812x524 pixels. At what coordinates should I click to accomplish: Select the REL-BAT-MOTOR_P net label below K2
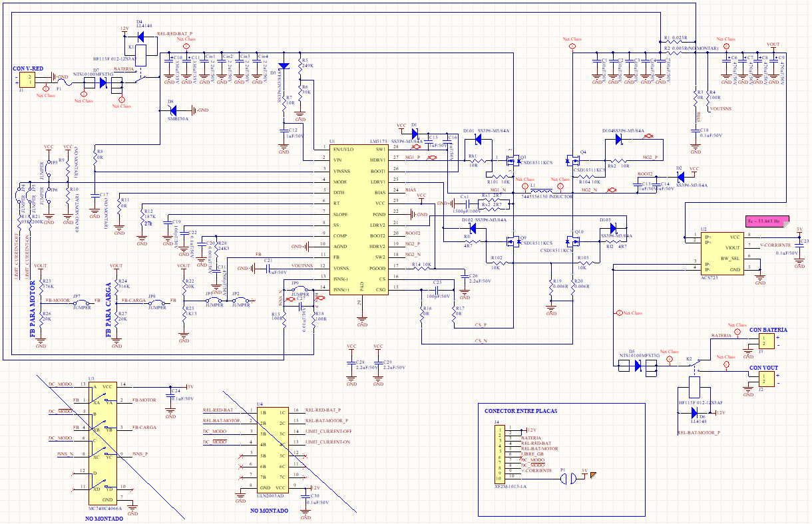pos(699,433)
